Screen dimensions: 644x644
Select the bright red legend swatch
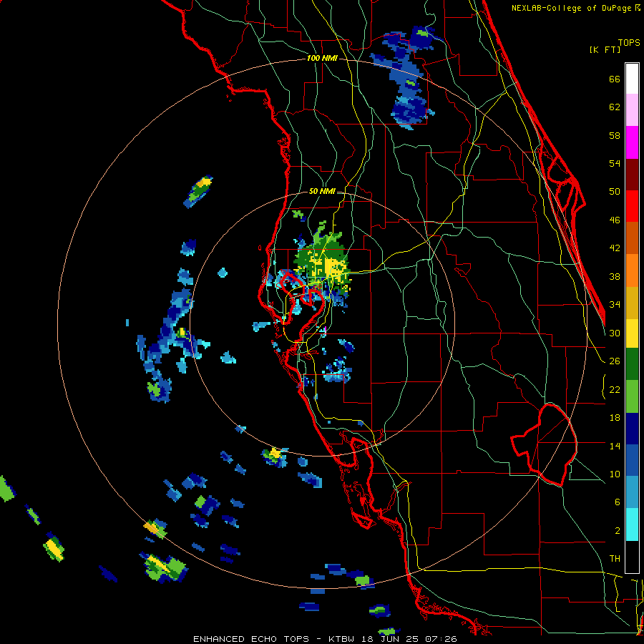(632, 206)
